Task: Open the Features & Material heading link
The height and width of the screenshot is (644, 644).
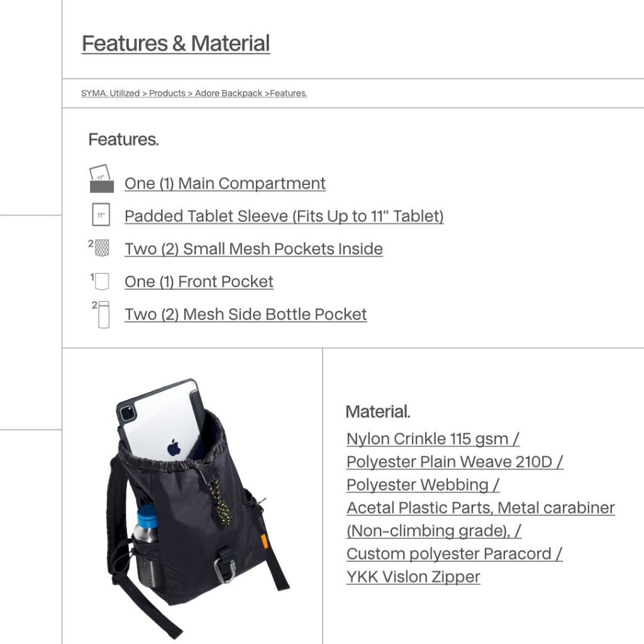Action: coord(175,43)
